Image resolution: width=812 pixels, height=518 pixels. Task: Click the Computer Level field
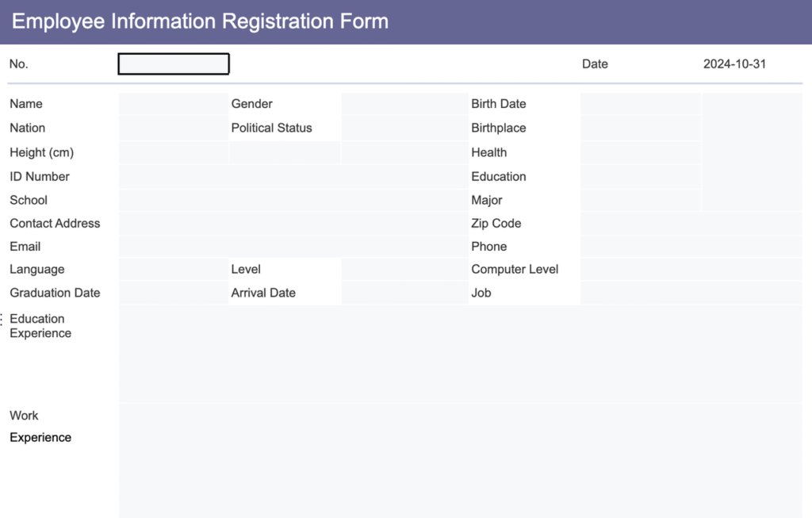coord(691,270)
